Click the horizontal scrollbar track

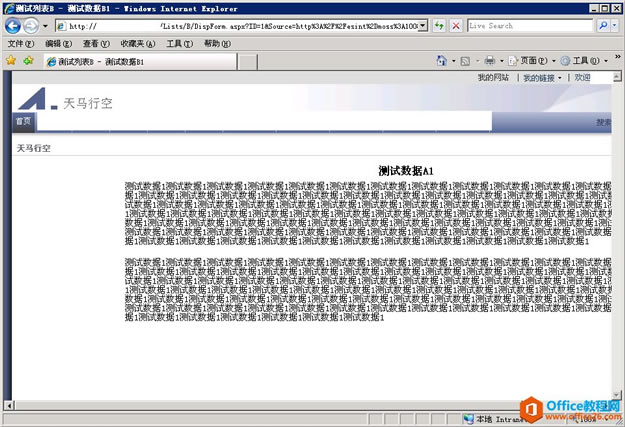[267, 405]
